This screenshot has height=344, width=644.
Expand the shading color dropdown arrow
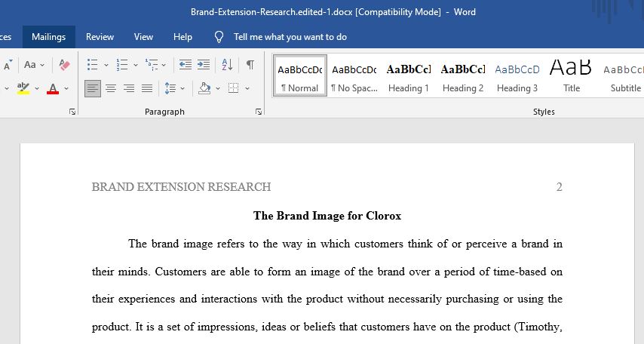(x=218, y=88)
